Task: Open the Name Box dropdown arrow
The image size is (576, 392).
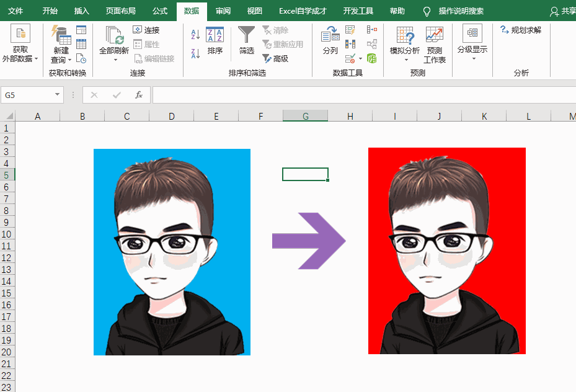Action: [x=58, y=95]
